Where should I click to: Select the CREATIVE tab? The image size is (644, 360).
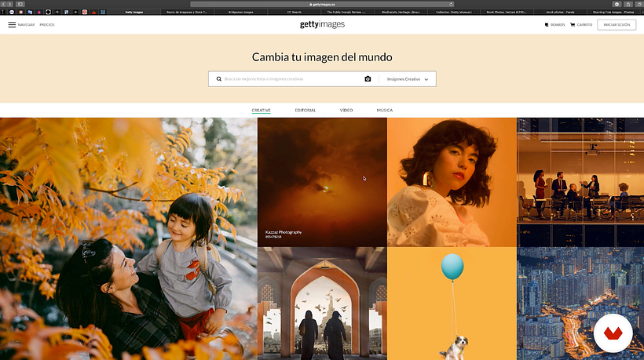pyautogui.click(x=262, y=111)
